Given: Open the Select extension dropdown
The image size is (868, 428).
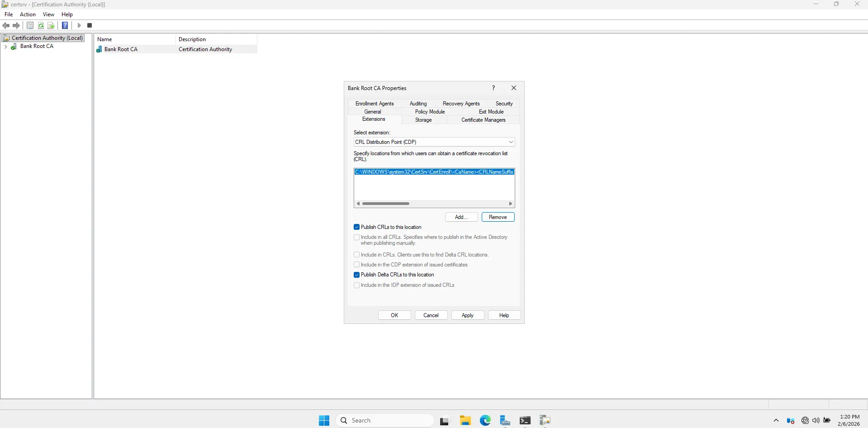Looking at the screenshot, I should (x=434, y=142).
